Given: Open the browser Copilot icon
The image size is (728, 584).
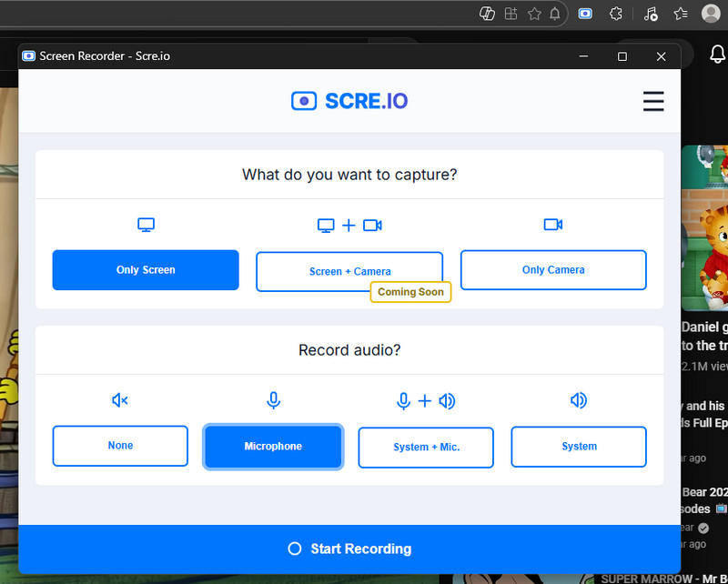Looking at the screenshot, I should (x=487, y=14).
